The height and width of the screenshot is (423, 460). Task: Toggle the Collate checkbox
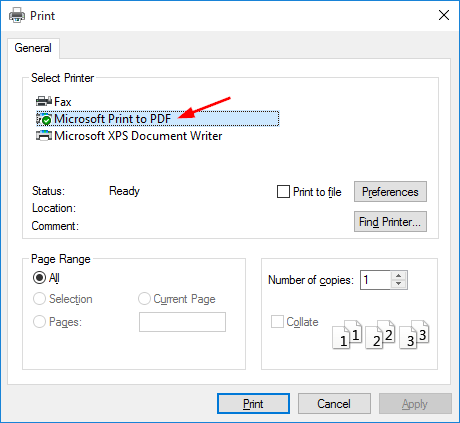[277, 322]
